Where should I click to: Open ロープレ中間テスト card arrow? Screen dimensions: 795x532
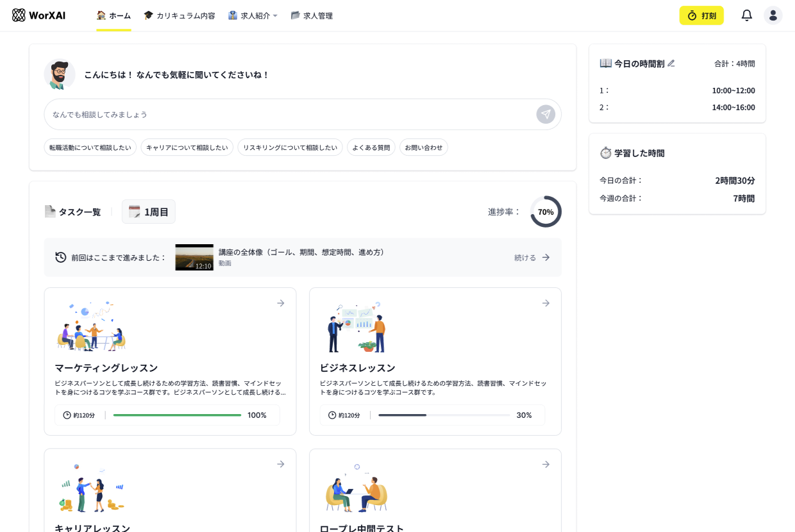tap(546, 464)
